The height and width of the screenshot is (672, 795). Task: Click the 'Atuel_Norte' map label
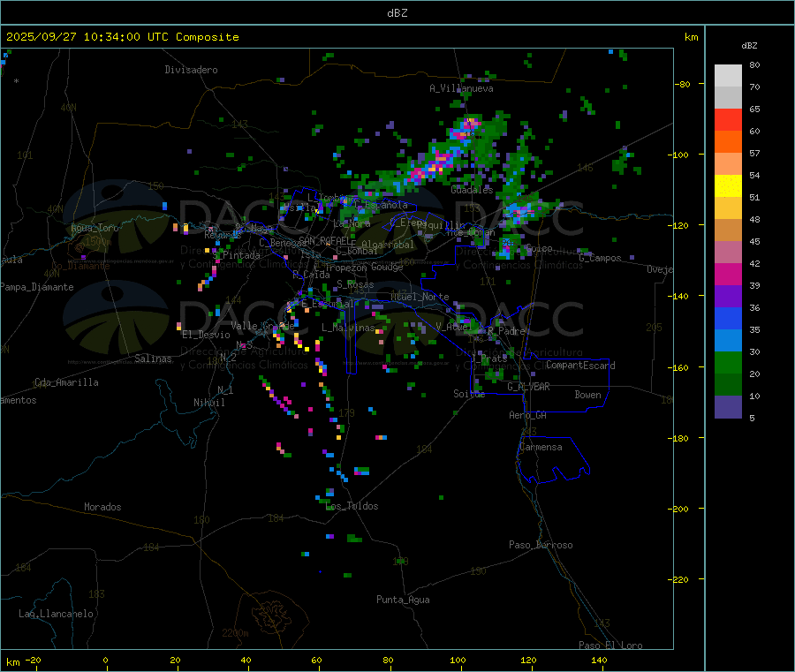pos(420,297)
